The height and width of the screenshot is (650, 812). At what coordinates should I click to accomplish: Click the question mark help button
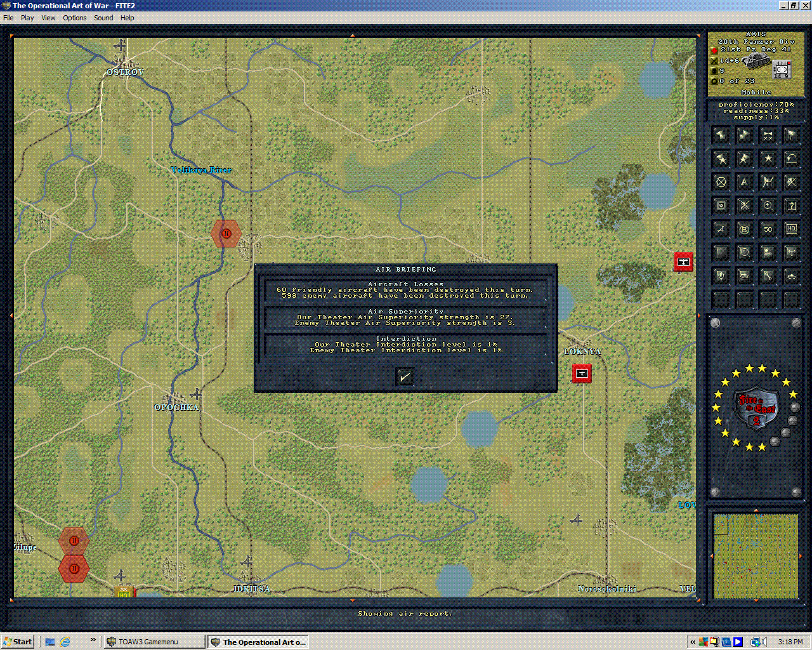[792, 206]
